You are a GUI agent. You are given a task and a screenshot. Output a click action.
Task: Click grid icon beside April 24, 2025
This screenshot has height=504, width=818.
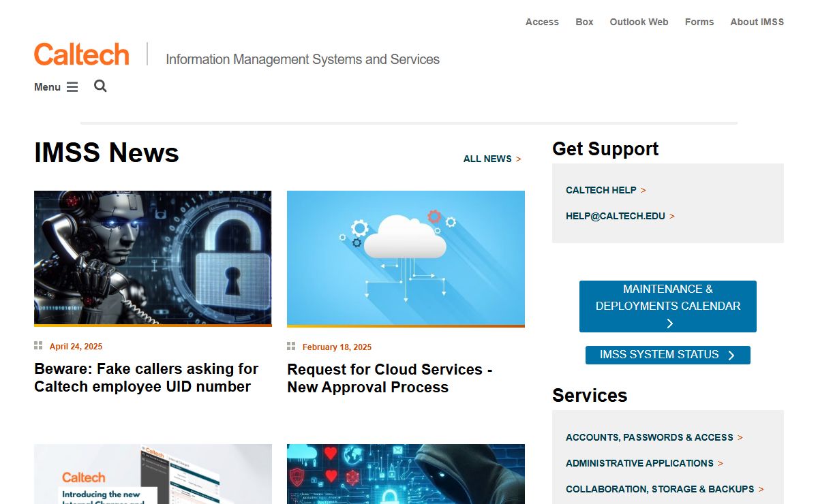[38, 346]
